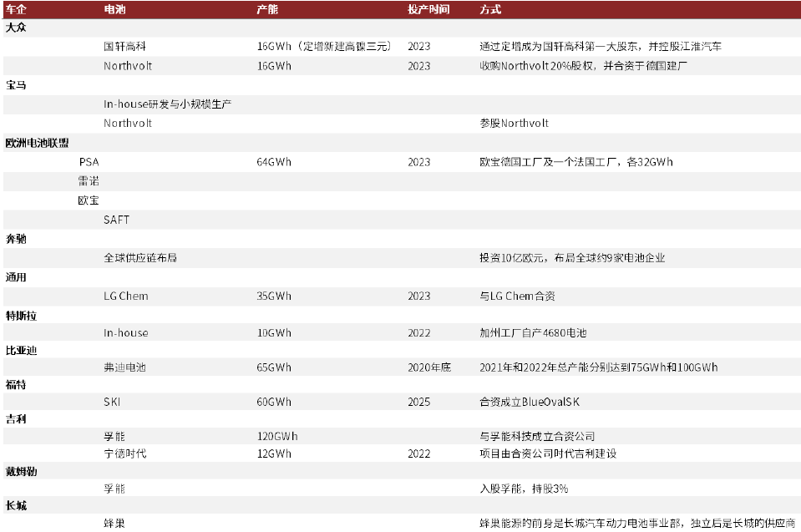The width and height of the screenshot is (801, 532).
Task: Select the 长城 group row
Action: click(x=402, y=505)
